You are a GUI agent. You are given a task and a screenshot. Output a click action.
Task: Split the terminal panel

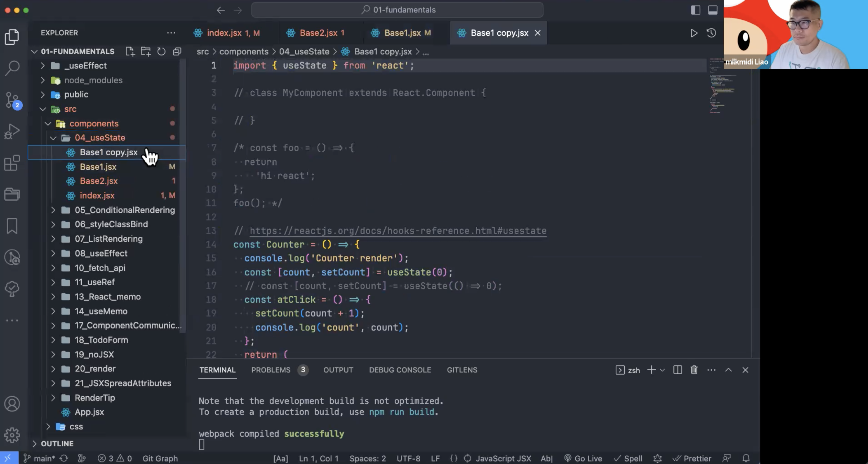coord(677,370)
